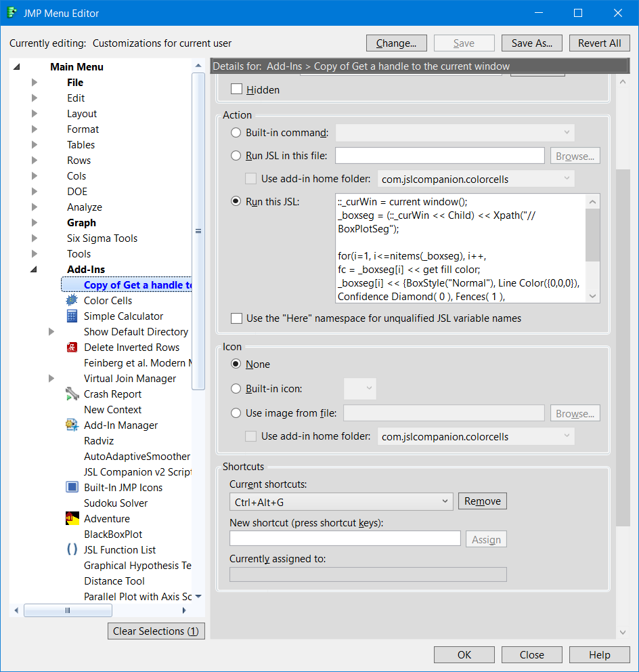Click the Simple Calculator icon
This screenshot has width=639, height=672.
tap(72, 316)
